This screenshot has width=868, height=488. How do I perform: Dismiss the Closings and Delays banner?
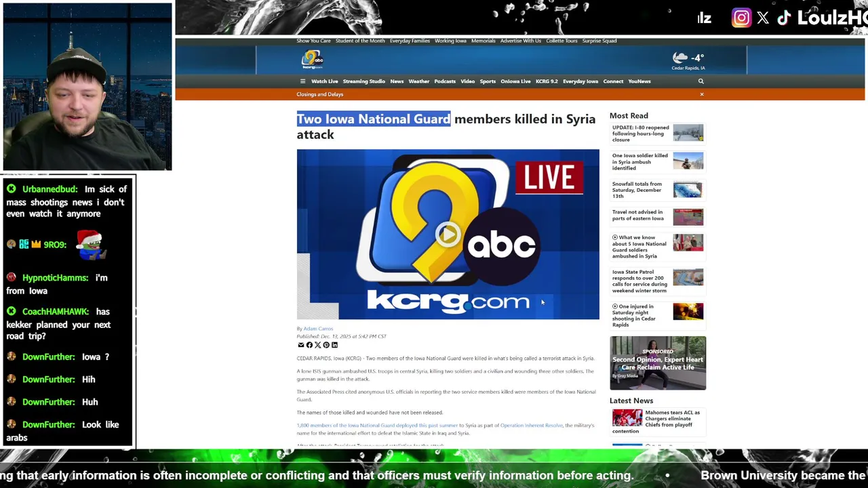click(x=702, y=94)
